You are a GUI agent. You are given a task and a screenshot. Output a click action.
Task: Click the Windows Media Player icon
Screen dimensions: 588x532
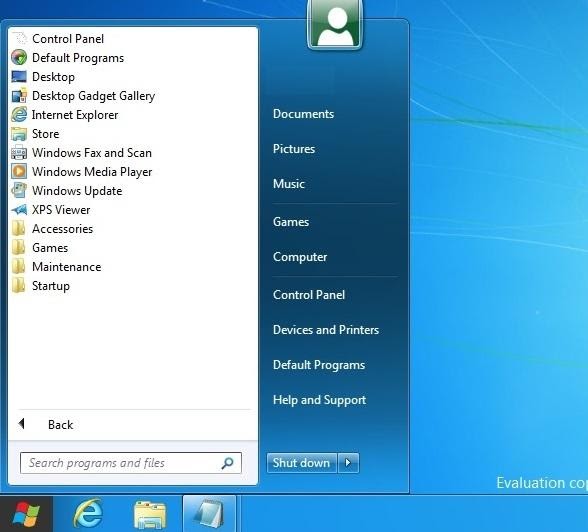[x=19, y=172]
